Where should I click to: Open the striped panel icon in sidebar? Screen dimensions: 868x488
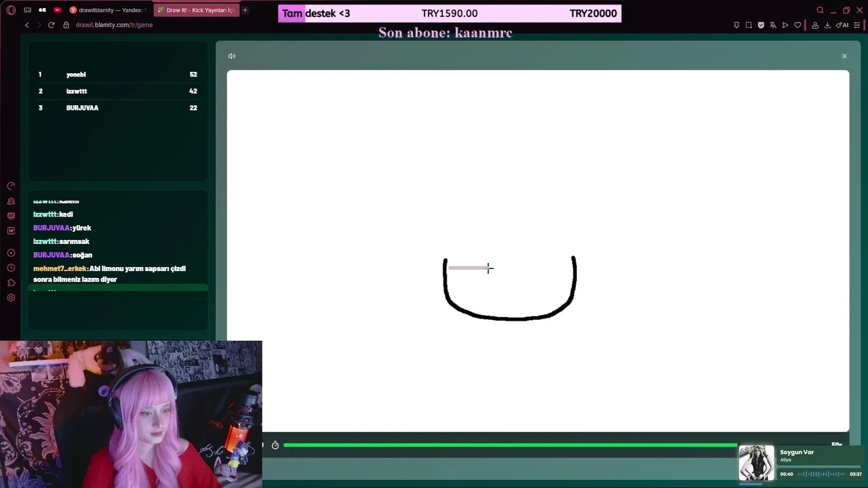point(11,216)
